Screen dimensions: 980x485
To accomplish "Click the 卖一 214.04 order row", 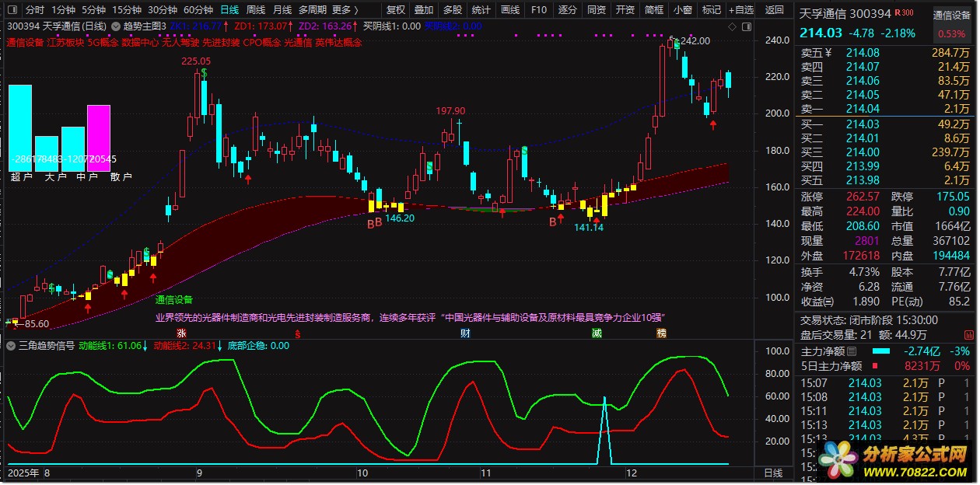I will pyautogui.click(x=885, y=109).
